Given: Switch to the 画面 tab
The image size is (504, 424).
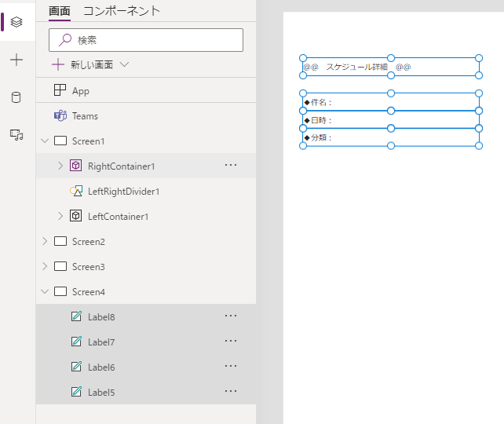Looking at the screenshot, I should click(60, 11).
